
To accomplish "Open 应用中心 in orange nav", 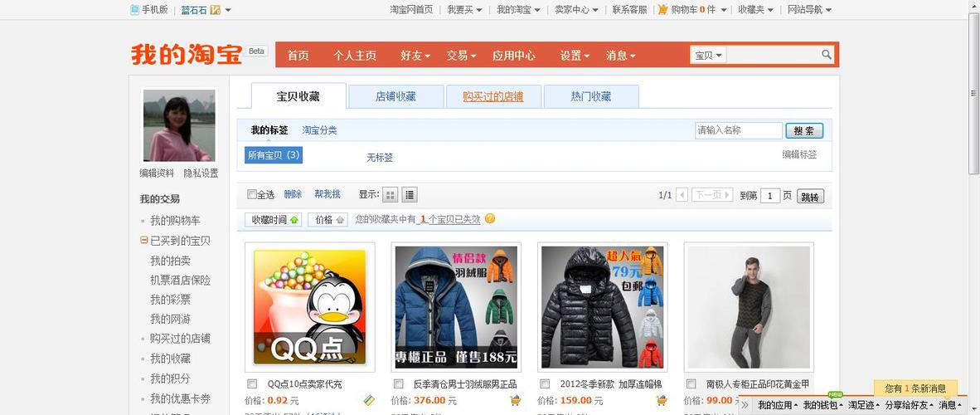I will [x=514, y=55].
